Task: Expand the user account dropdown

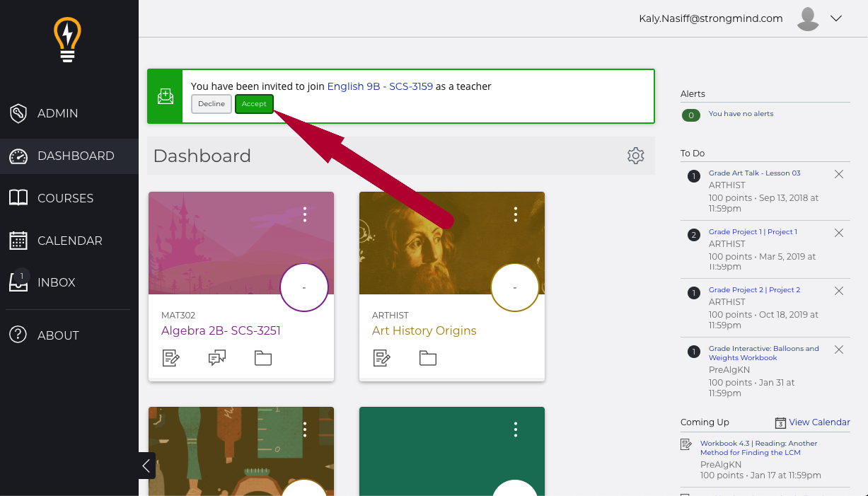Action: coord(836,18)
